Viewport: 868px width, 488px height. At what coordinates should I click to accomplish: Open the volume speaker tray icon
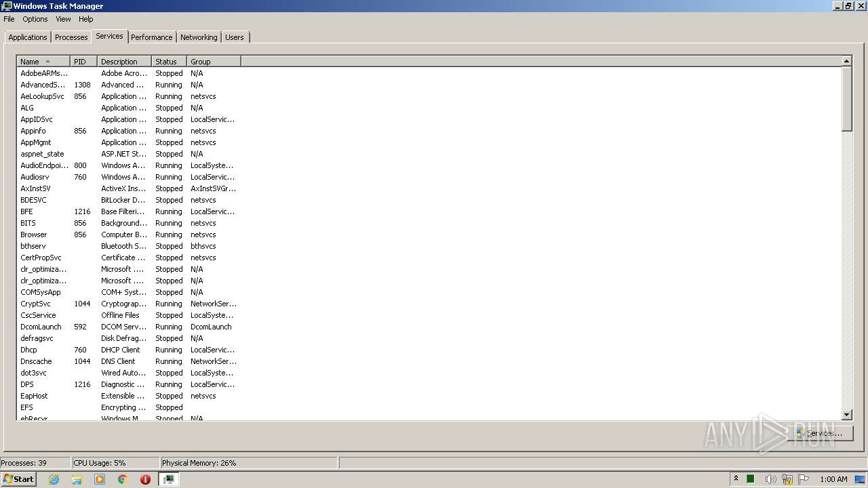point(770,479)
